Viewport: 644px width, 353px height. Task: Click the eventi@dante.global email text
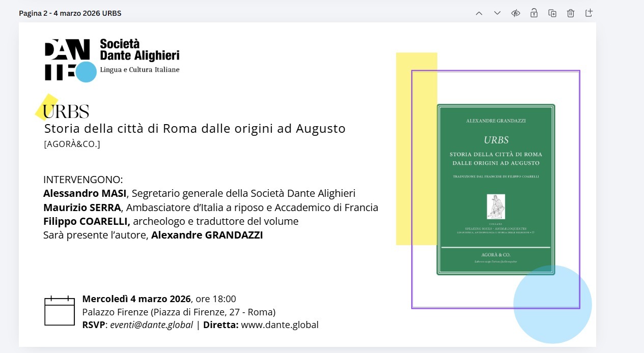click(x=151, y=325)
